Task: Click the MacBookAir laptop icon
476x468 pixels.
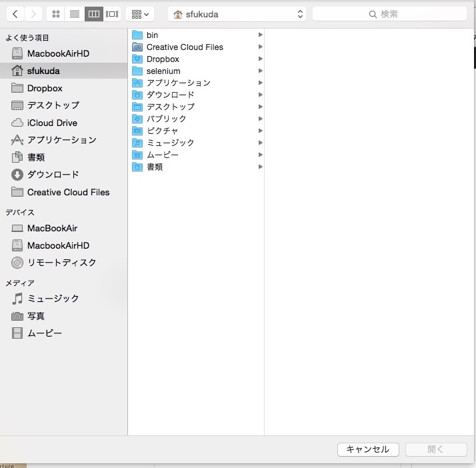Action: (17, 228)
